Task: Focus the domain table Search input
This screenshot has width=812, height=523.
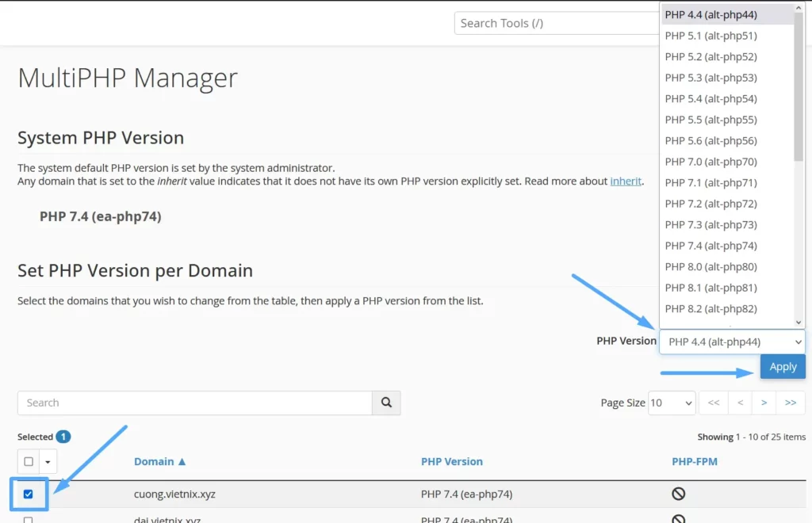Action: click(194, 403)
